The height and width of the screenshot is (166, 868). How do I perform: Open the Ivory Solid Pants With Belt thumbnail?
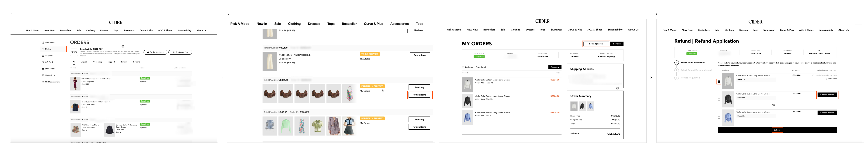(270, 62)
